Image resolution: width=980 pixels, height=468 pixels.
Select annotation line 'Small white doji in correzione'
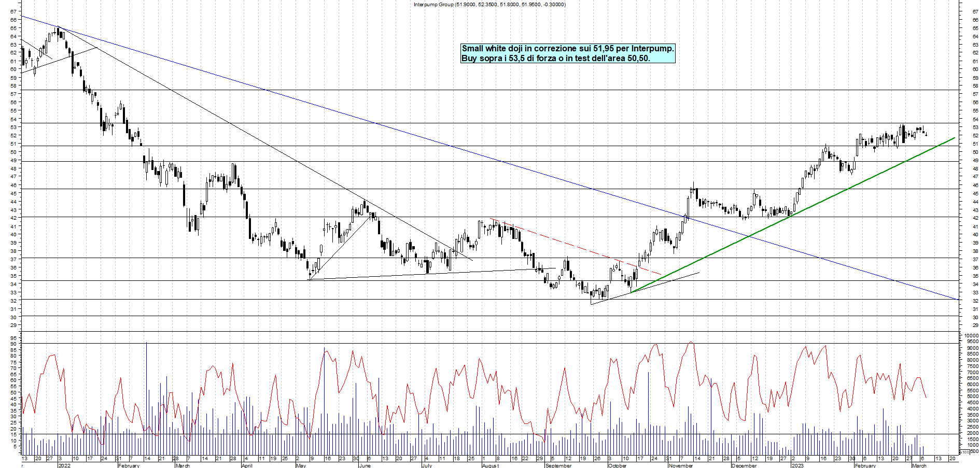568,49
